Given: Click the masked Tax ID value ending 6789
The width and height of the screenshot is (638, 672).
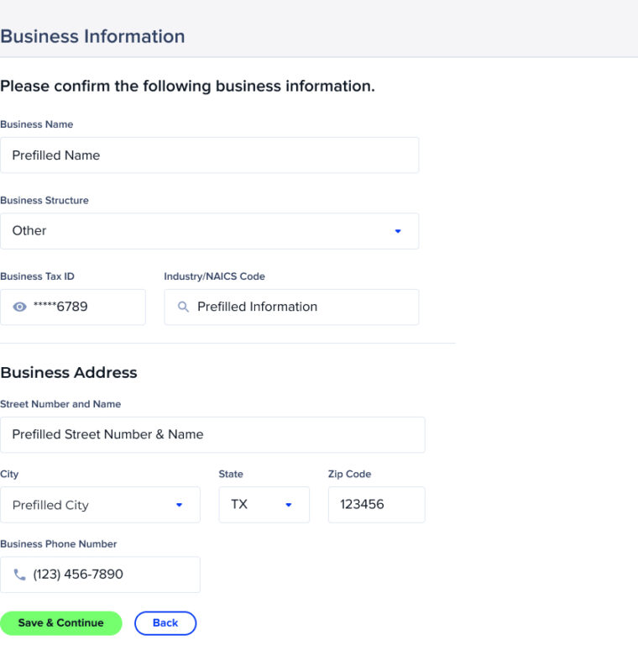Looking at the screenshot, I should click(x=60, y=307).
